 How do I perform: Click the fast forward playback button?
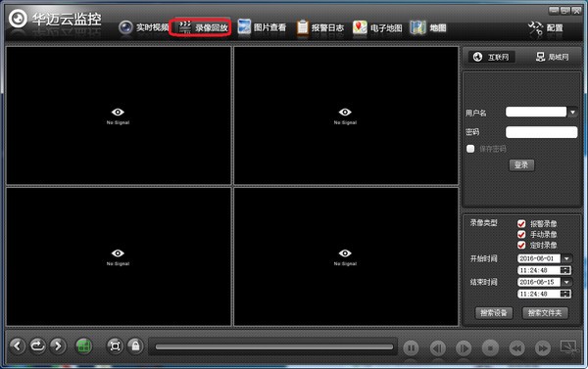542,348
